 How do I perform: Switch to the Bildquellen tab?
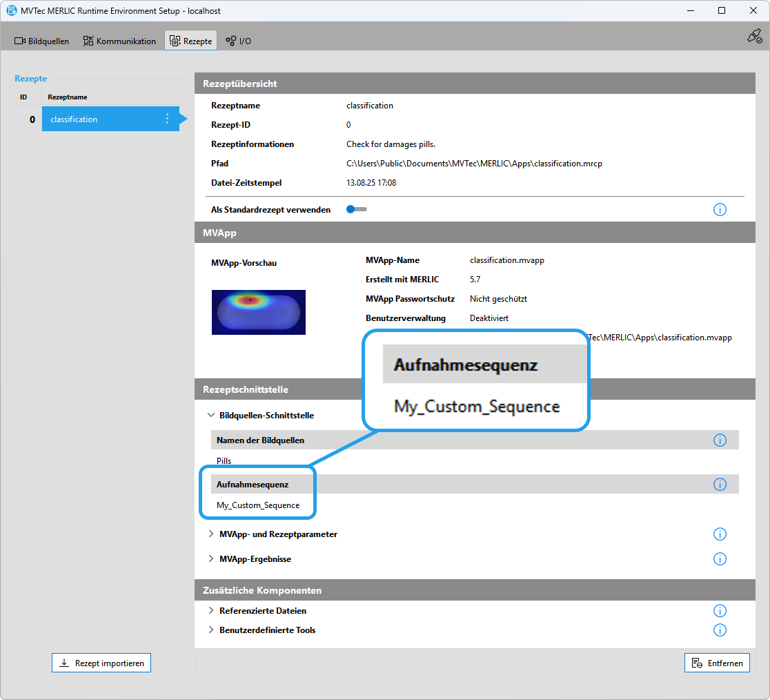[42, 41]
